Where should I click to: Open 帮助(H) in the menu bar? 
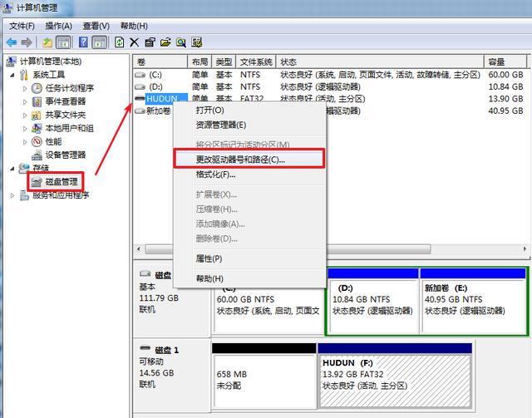(134, 26)
